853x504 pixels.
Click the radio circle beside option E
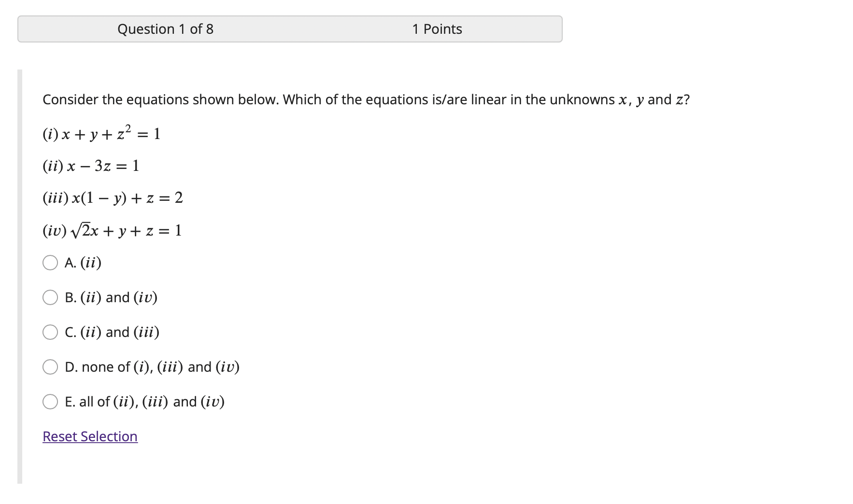[50, 401]
